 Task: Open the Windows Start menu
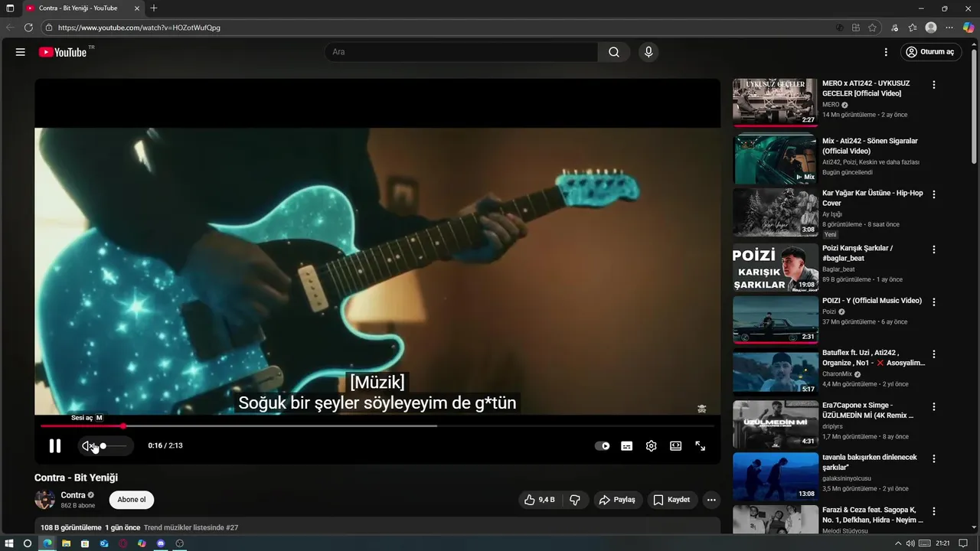[x=9, y=543]
